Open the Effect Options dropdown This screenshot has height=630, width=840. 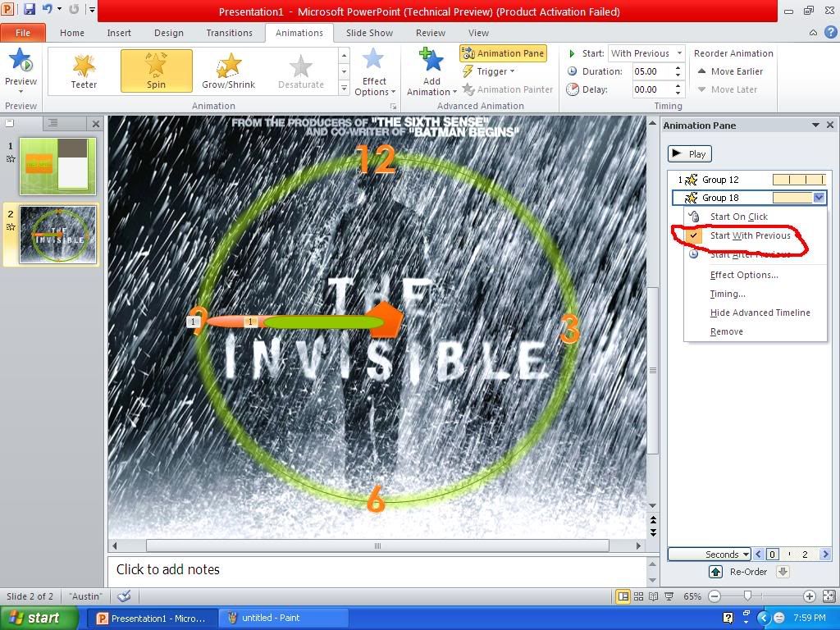pos(374,72)
